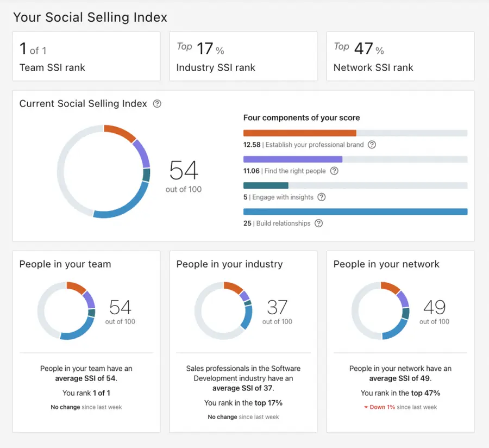Viewport: 489px width, 448px height.
Task: Select the Industry SSI rank card
Action: (x=243, y=56)
